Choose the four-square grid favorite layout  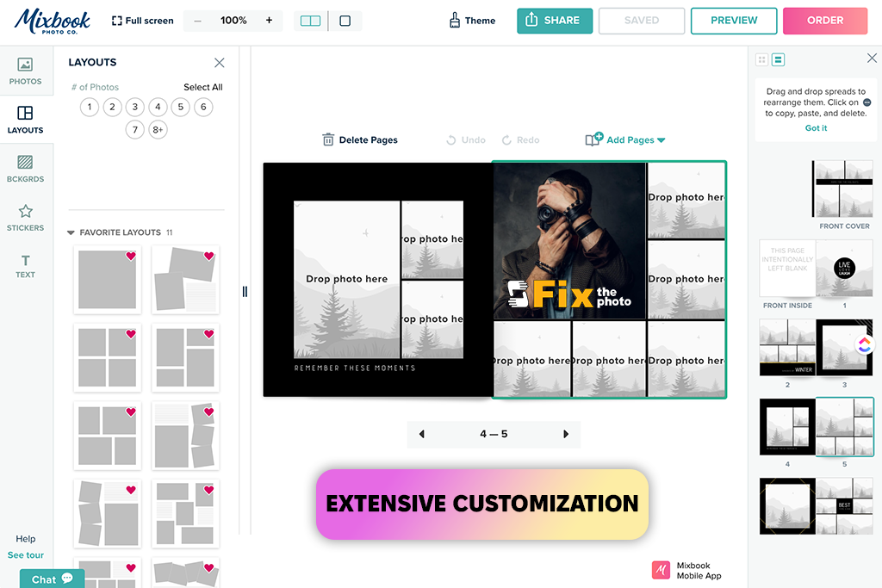(x=108, y=357)
